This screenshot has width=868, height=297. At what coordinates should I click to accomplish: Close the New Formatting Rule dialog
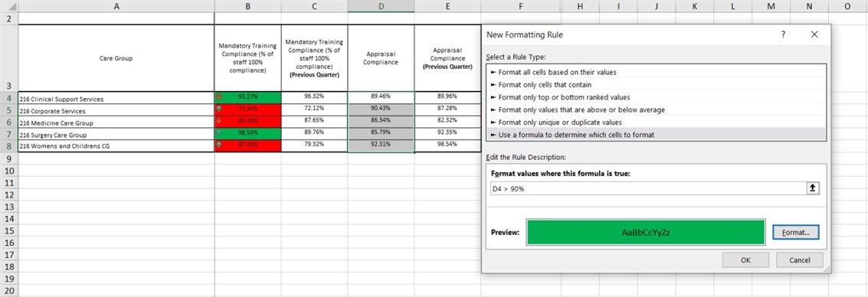(814, 34)
